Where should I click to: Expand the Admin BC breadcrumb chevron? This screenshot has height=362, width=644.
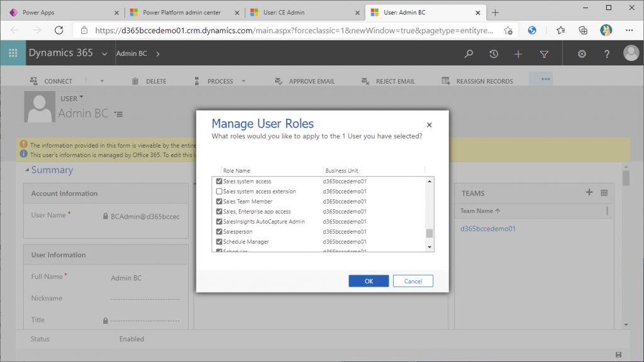pyautogui.click(x=158, y=54)
